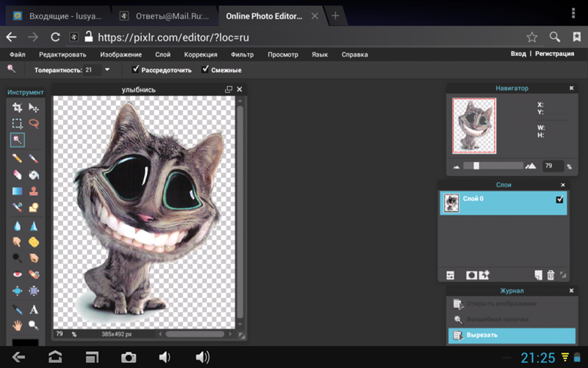Screen dimensions: 588x368
Task: Select the Lasso tool
Action: (34, 124)
